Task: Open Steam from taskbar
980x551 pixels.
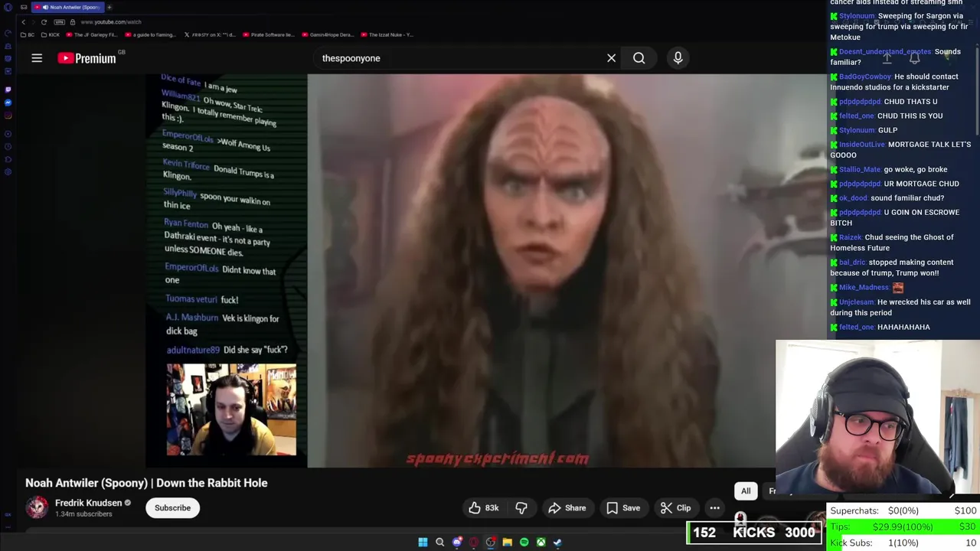Action: click(x=557, y=542)
